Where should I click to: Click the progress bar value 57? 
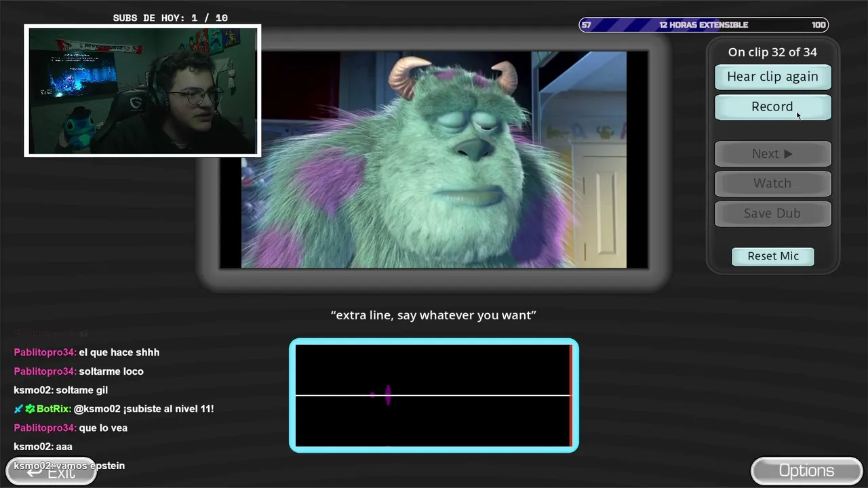pos(587,25)
